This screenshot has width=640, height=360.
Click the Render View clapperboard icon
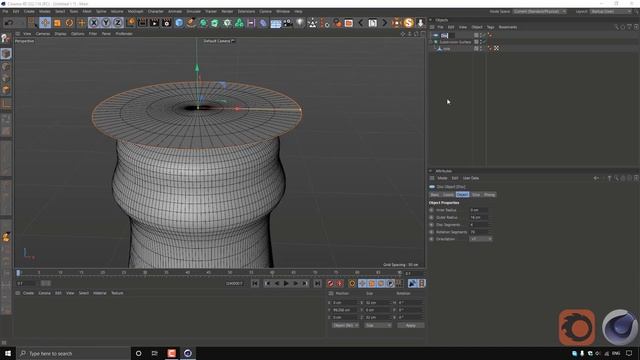point(142,23)
